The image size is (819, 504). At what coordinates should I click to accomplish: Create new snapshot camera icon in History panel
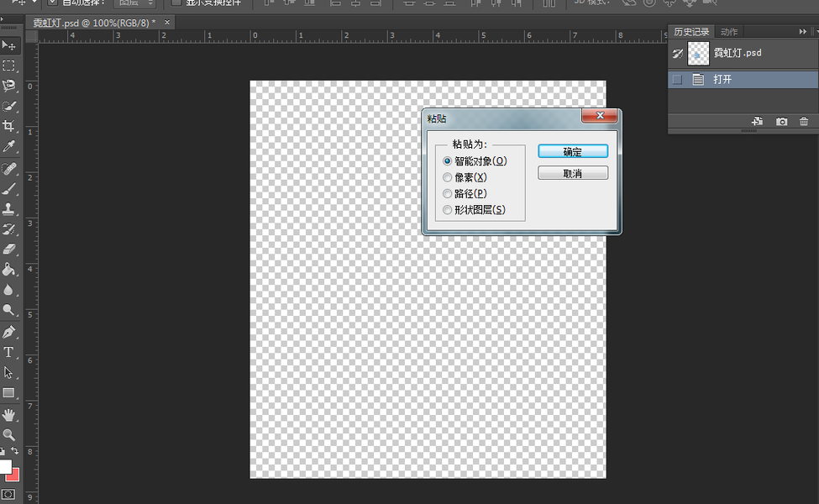[781, 121]
